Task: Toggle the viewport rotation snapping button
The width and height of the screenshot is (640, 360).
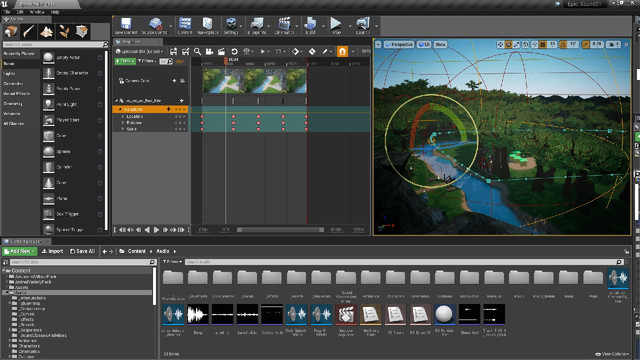Action: pos(564,44)
